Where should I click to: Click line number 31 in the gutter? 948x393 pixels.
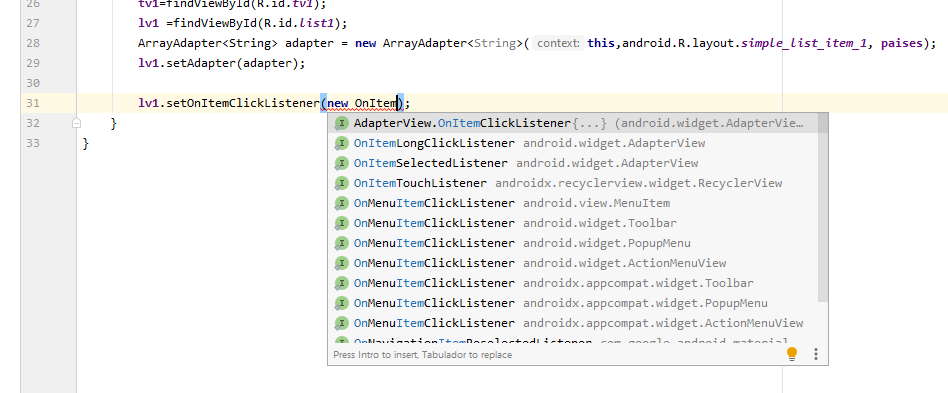pos(33,103)
